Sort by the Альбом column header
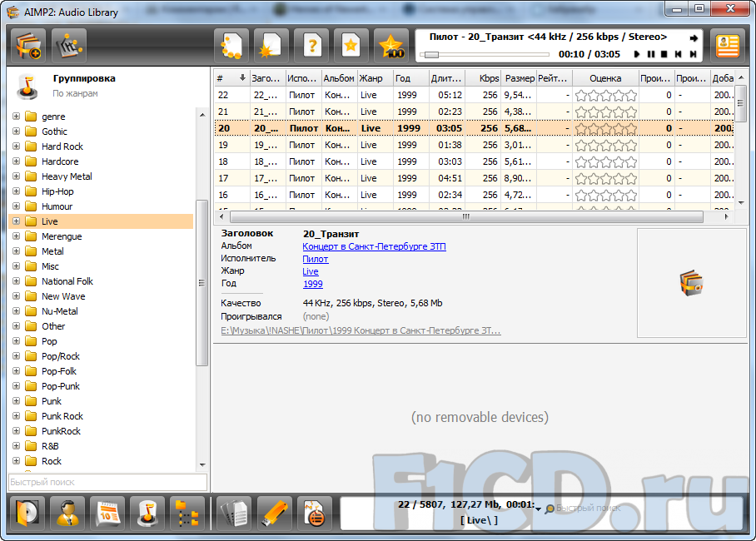 339,78
